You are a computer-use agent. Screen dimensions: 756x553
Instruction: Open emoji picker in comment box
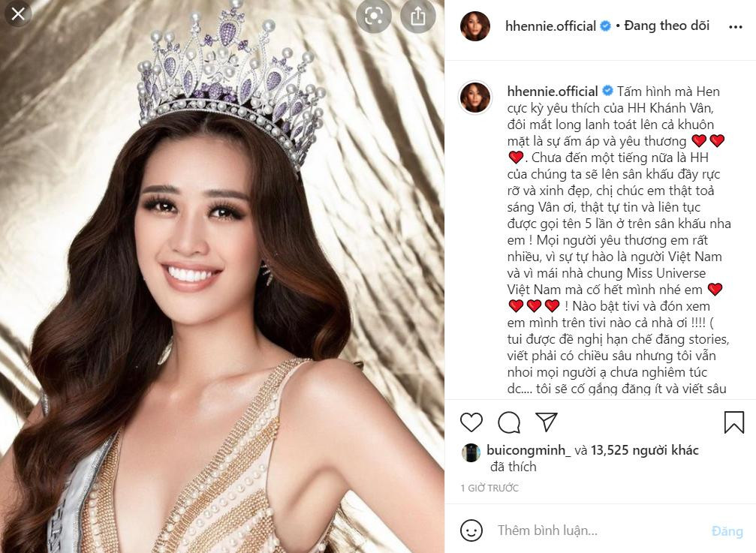[x=471, y=530]
